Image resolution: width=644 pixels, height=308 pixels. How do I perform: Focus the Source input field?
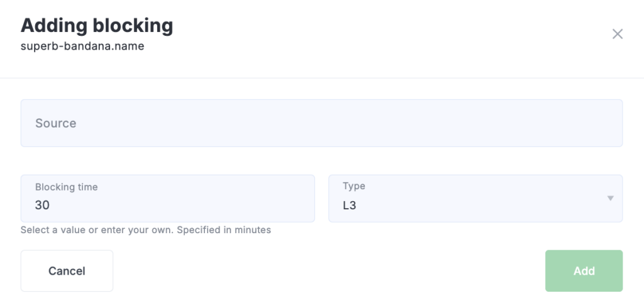[321, 123]
